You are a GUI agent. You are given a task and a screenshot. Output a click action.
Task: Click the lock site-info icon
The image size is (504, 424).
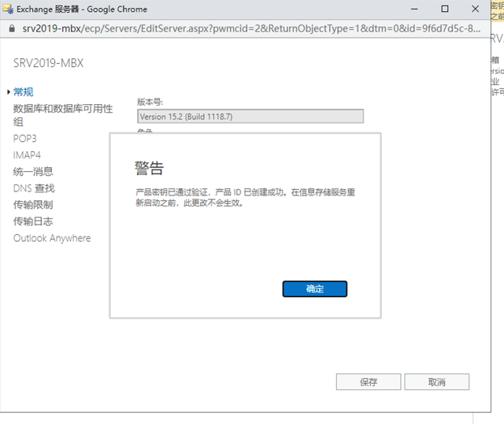(x=12, y=28)
